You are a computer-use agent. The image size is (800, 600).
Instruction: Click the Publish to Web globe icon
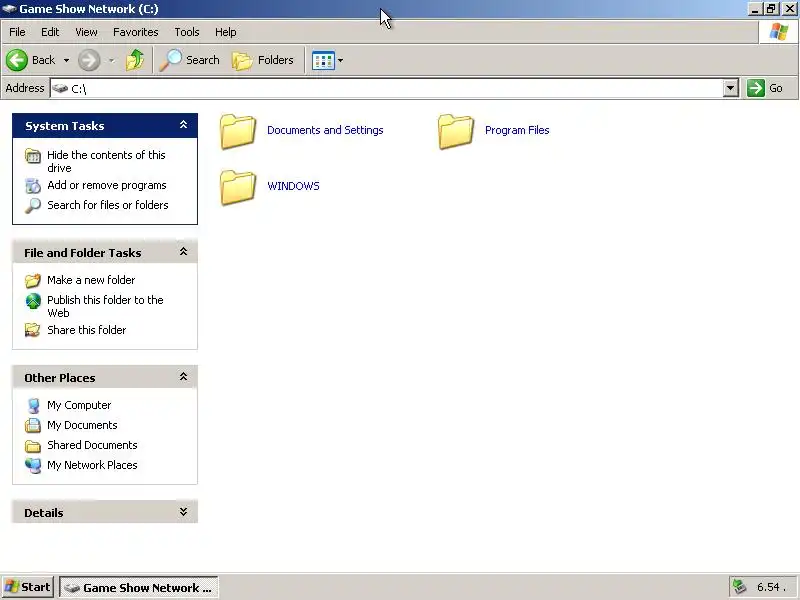[33, 301]
